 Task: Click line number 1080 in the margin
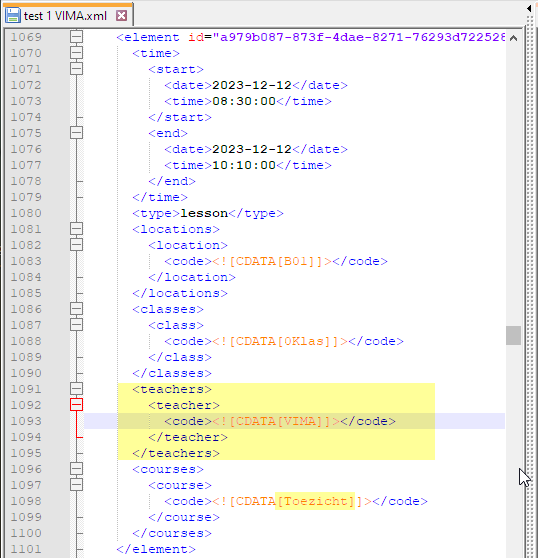(26, 213)
